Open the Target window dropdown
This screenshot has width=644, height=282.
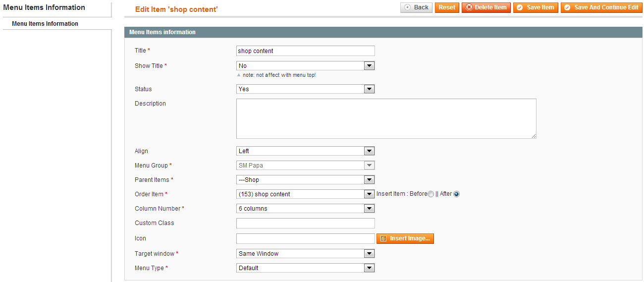tap(306, 254)
